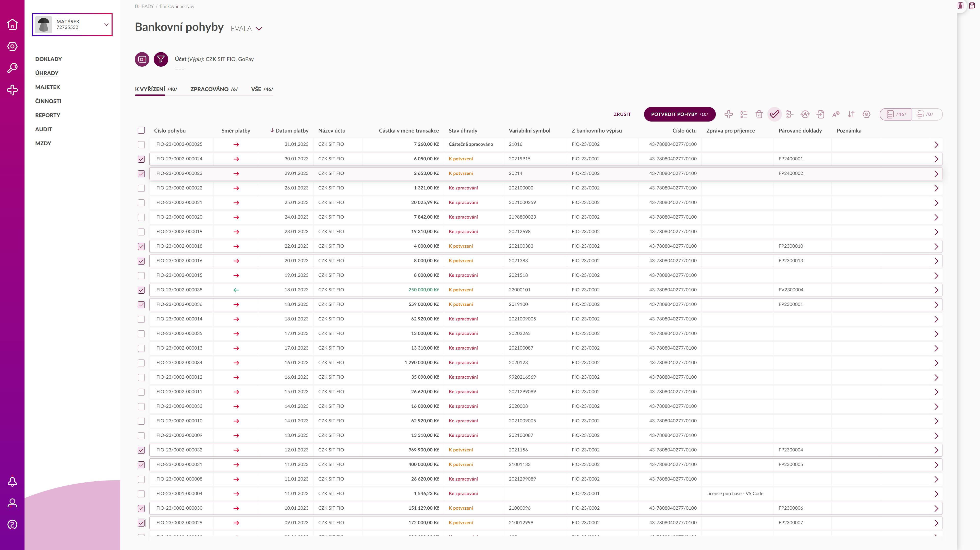Open the MZDY menu item
This screenshot has width=980, height=550.
pos(43,144)
